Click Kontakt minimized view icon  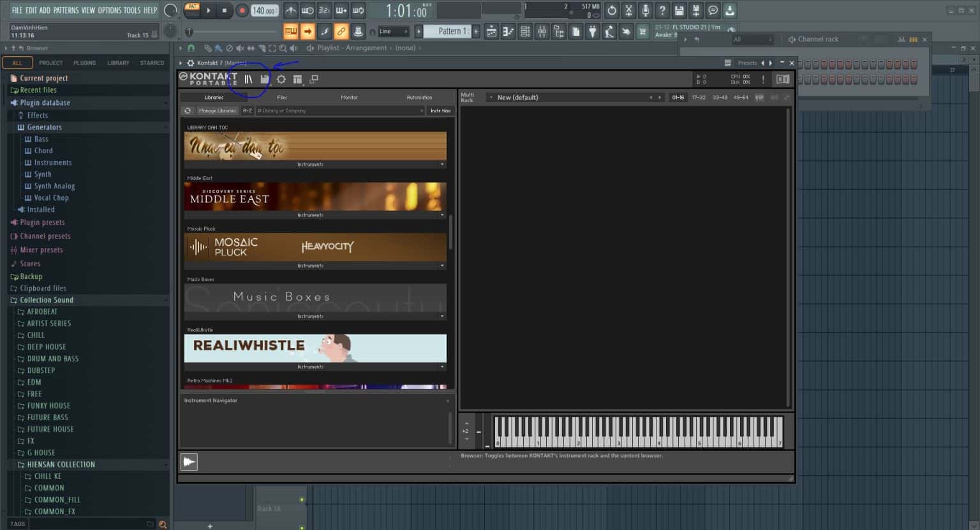(x=314, y=79)
